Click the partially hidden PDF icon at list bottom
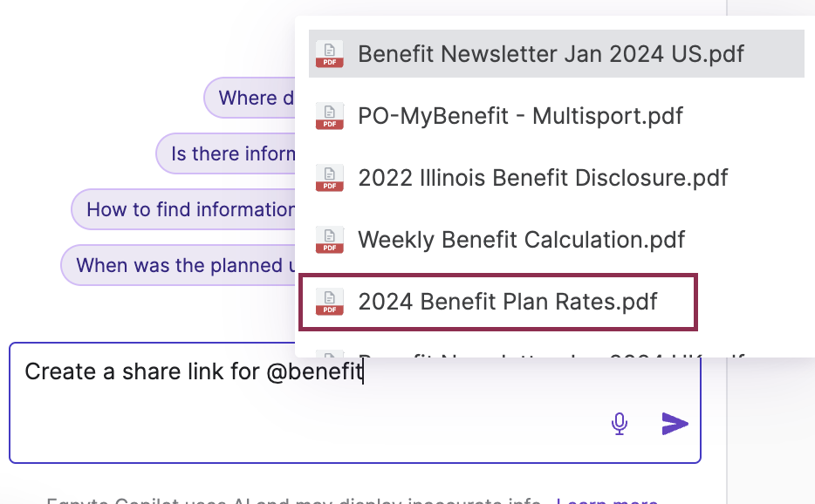Screen dimensions: 815x504 330,354
